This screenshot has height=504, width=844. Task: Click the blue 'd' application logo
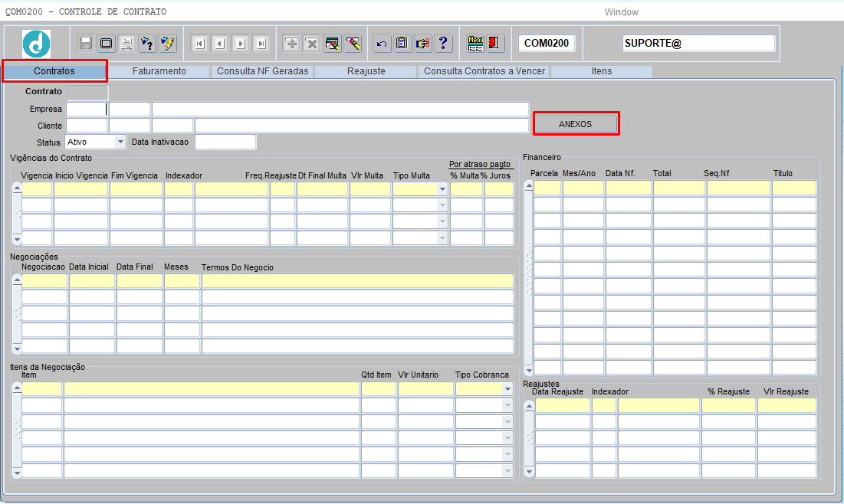[x=37, y=44]
